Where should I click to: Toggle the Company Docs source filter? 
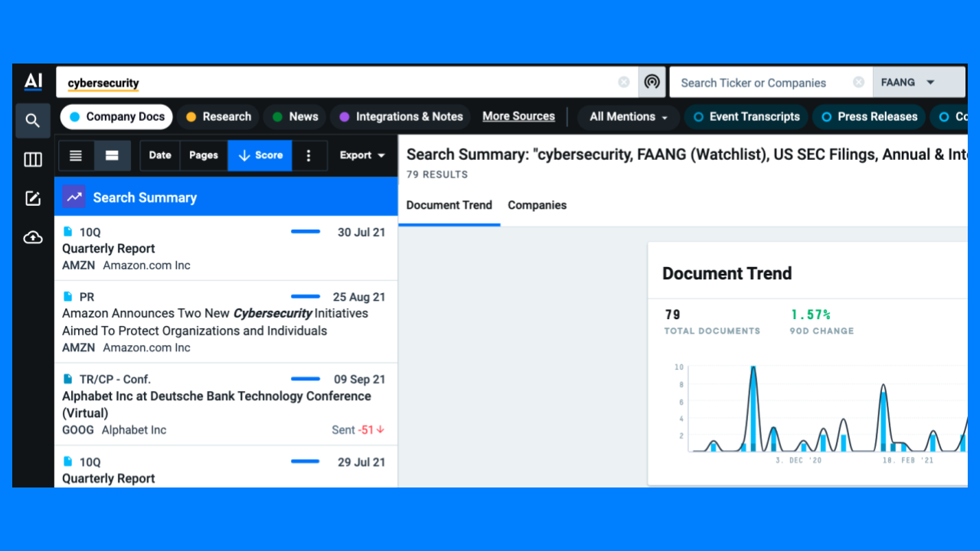116,116
